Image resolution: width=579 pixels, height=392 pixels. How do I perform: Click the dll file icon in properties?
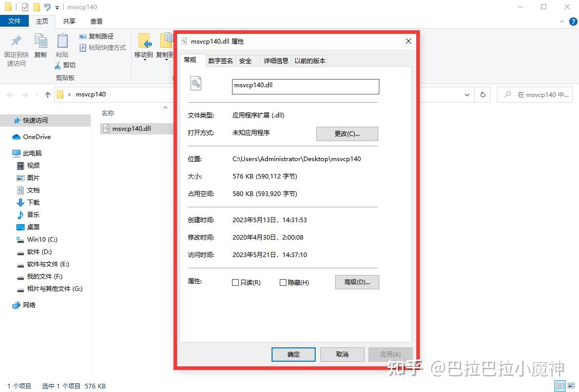(196, 84)
